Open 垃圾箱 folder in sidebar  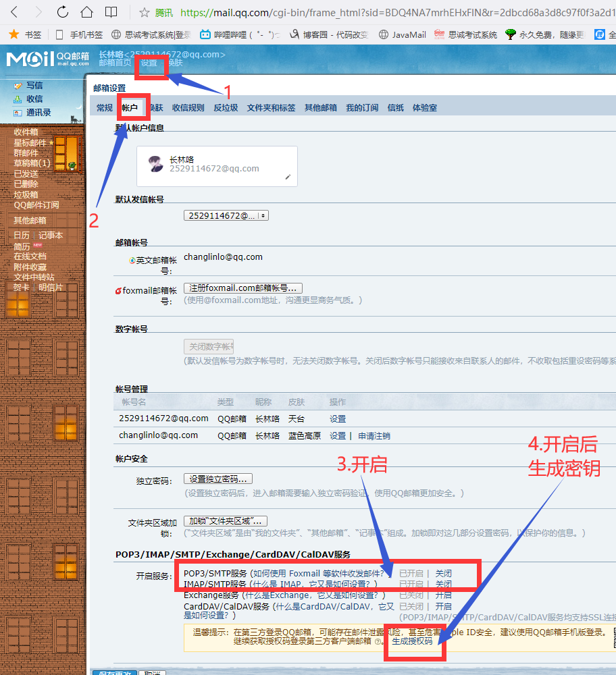26,194
